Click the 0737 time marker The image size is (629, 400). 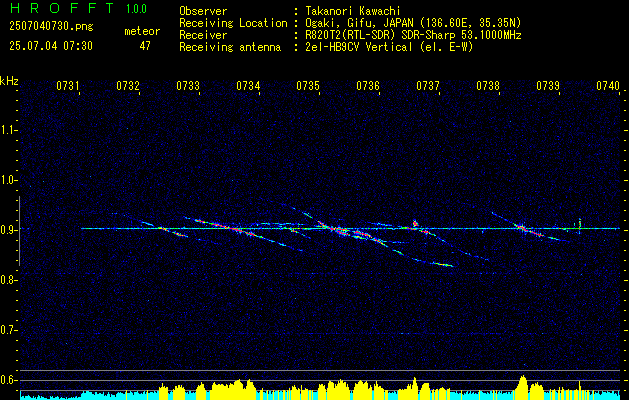pos(428,86)
